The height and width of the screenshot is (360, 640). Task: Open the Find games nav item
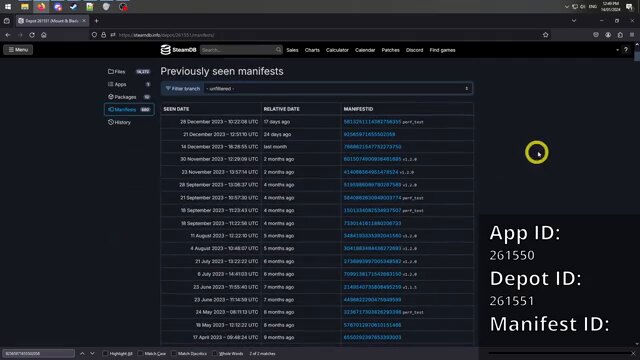pyautogui.click(x=442, y=50)
